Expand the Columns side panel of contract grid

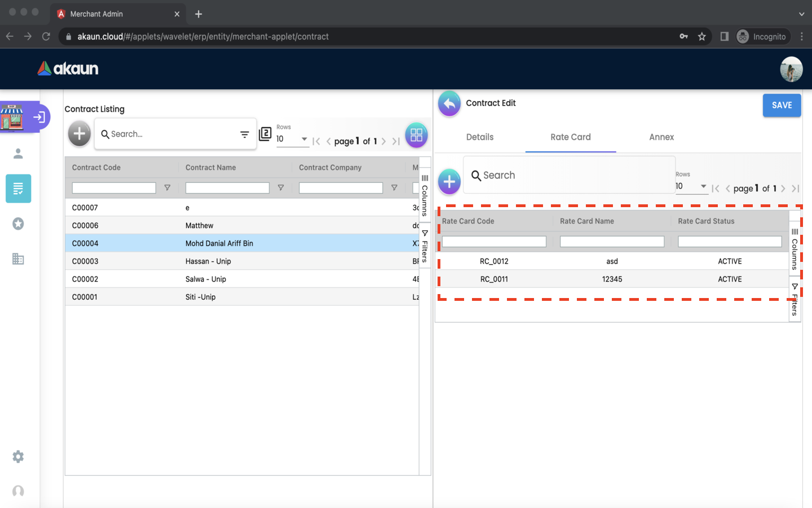pyautogui.click(x=425, y=196)
